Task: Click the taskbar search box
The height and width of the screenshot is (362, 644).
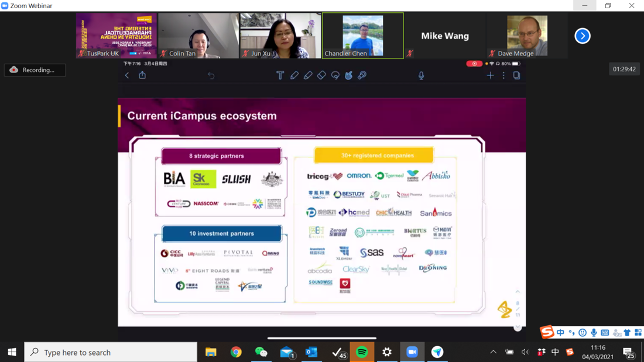Action: point(111,352)
